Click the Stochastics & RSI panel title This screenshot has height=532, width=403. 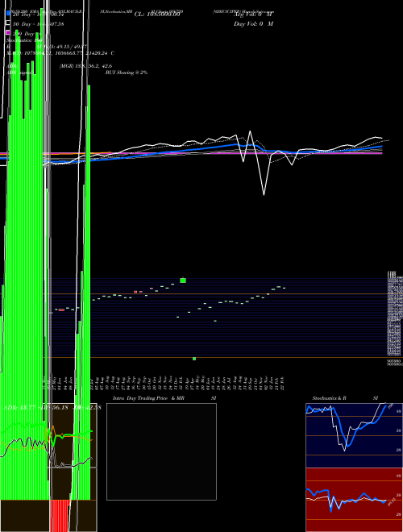[345, 398]
